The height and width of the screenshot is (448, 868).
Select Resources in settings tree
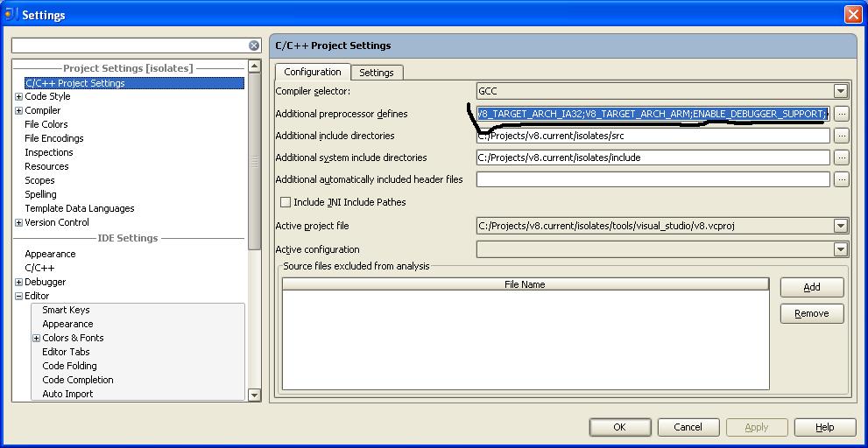click(x=46, y=166)
